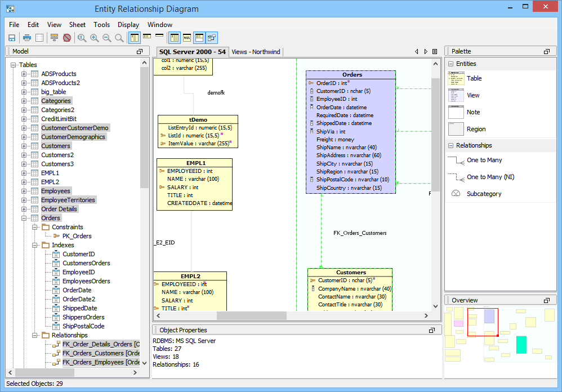The width and height of the screenshot is (562, 392).
Task: Toggle the NUL nullability display button
Action: coord(187,38)
